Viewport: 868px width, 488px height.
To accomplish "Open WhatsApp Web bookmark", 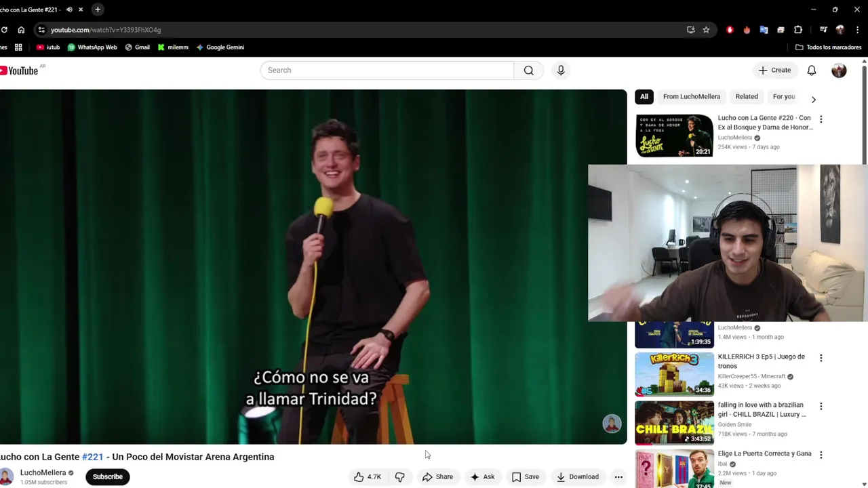I will tap(92, 47).
